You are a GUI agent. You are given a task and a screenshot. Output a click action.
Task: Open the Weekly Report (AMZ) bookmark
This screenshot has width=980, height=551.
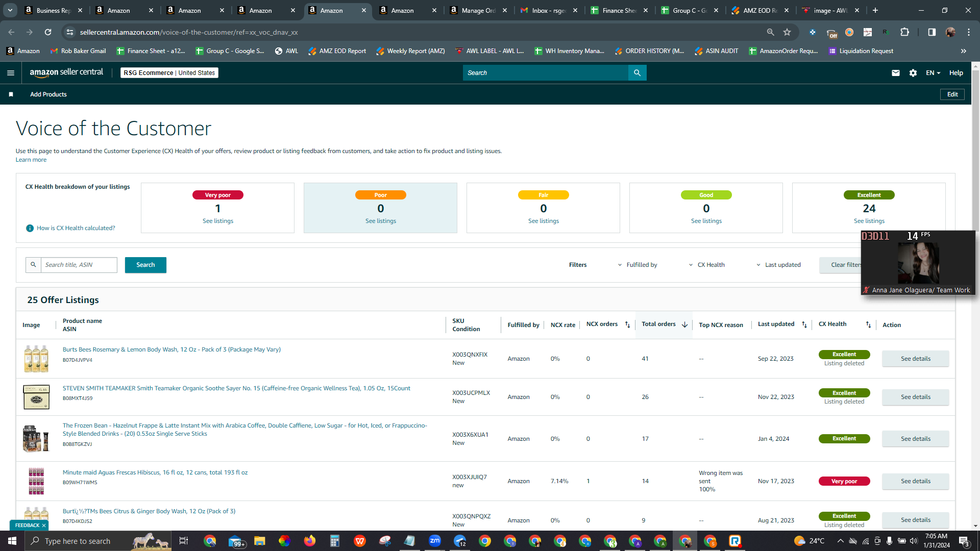point(410,51)
